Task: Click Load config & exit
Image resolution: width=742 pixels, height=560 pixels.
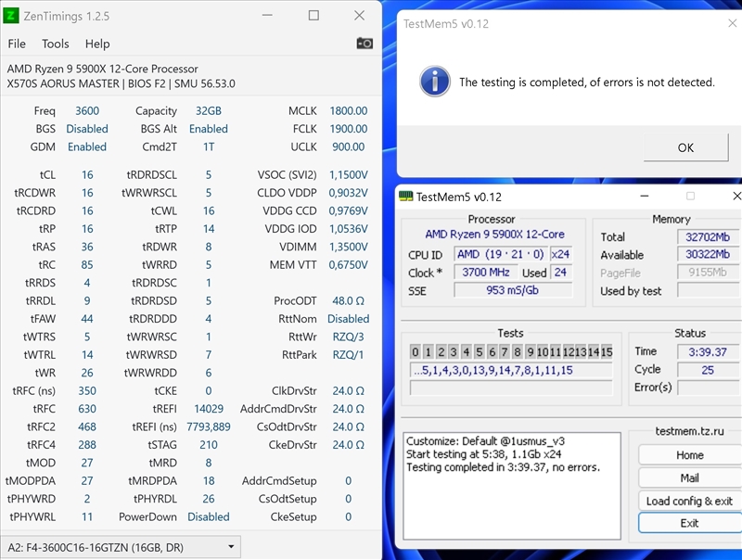Action: pyautogui.click(x=689, y=501)
